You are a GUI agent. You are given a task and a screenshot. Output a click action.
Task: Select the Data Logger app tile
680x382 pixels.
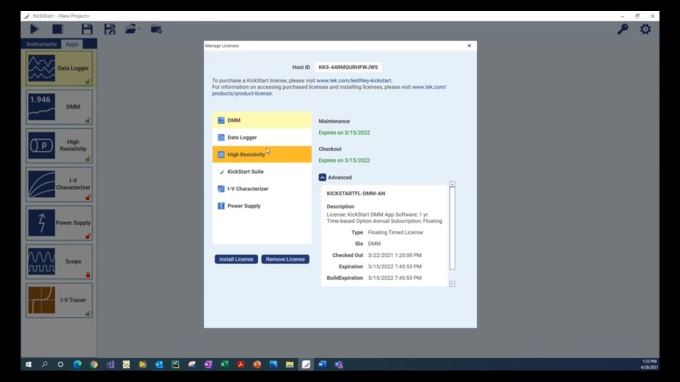pyautogui.click(x=59, y=69)
